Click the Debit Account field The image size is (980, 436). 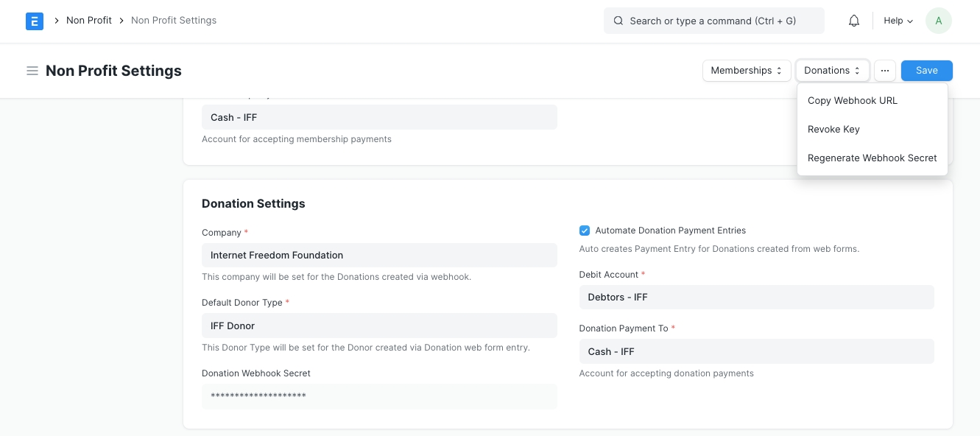coord(756,298)
